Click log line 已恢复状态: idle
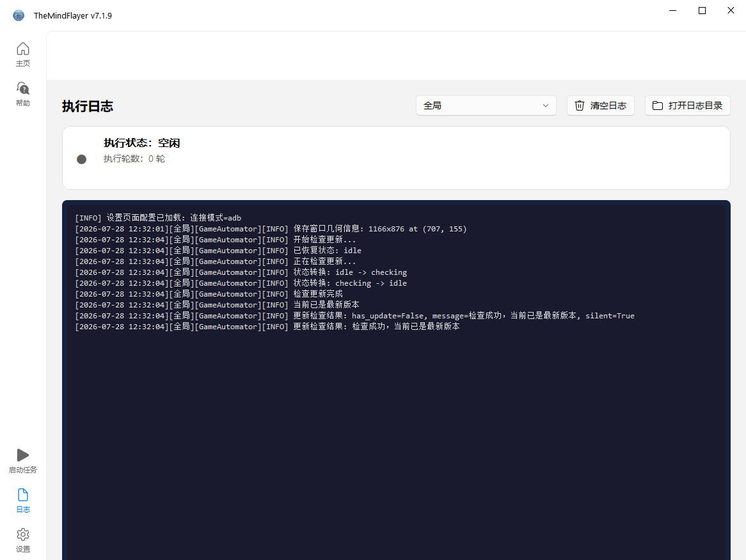 click(218, 251)
